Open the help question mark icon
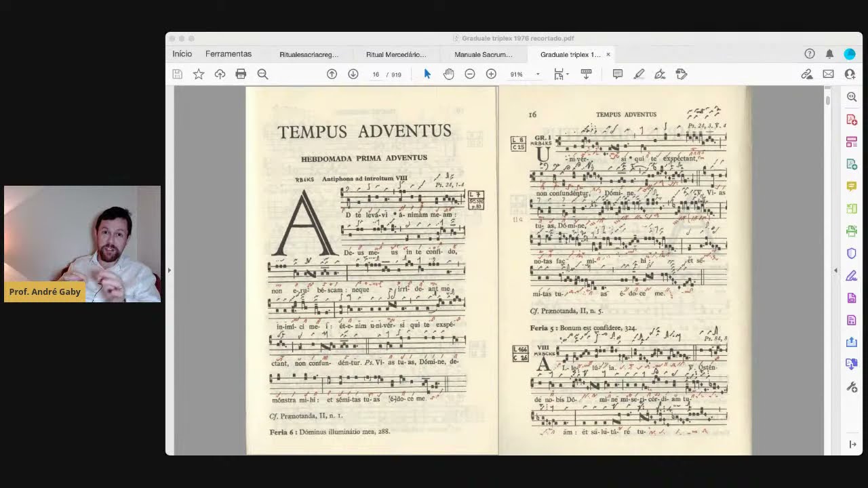 tap(810, 54)
